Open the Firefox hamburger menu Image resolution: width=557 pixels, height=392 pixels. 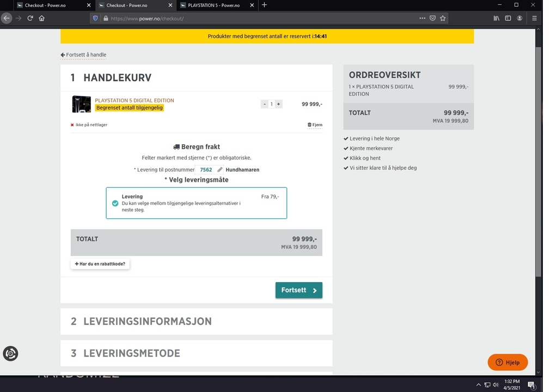point(534,18)
